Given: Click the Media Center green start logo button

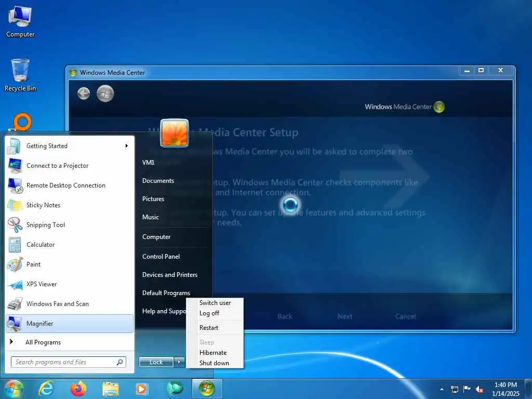Looking at the screenshot, I should (x=105, y=94).
